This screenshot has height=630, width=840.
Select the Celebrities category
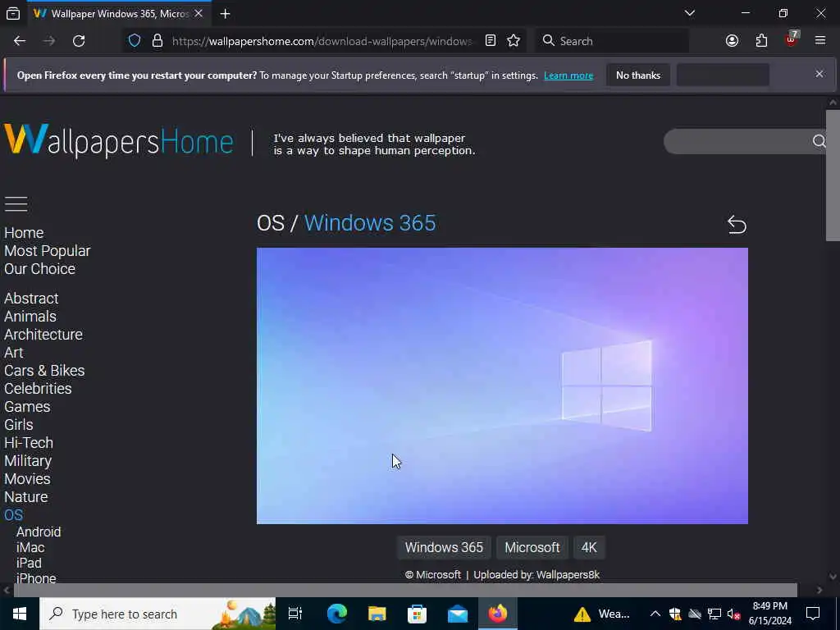click(38, 389)
